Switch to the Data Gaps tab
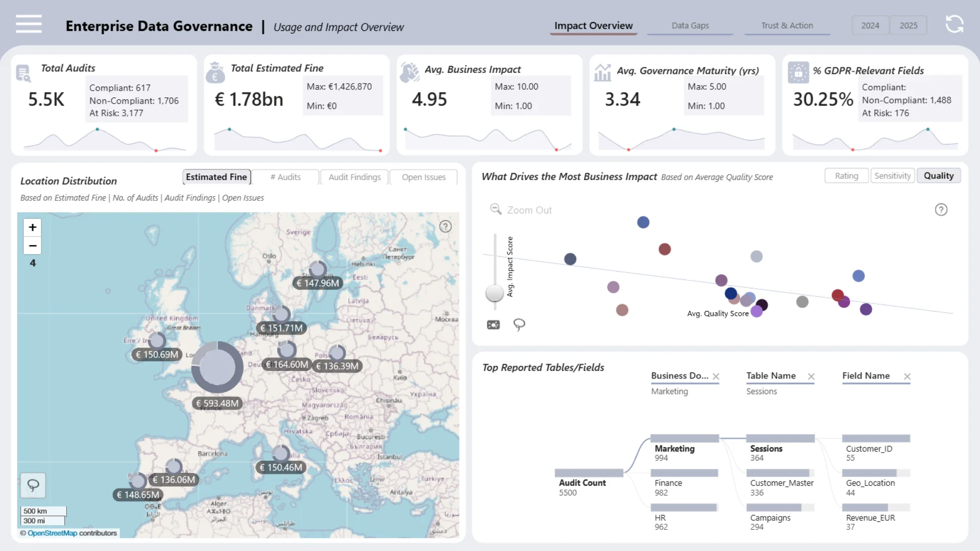Viewport: 980px width, 551px height. [x=690, y=26]
